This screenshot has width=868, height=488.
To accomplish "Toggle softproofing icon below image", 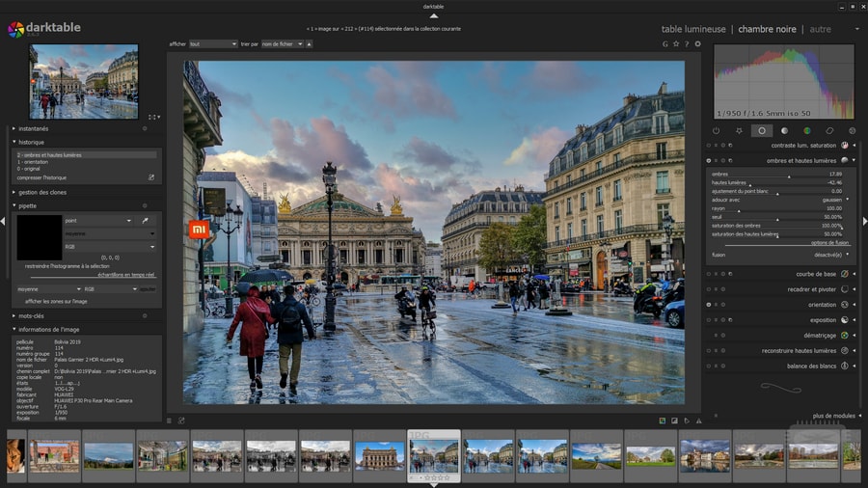I will click(x=687, y=421).
